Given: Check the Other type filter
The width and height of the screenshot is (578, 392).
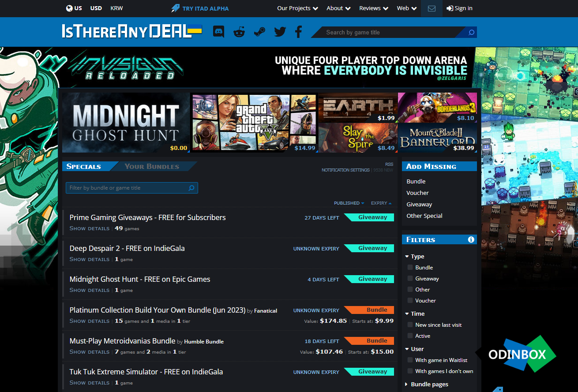Looking at the screenshot, I should [410, 289].
